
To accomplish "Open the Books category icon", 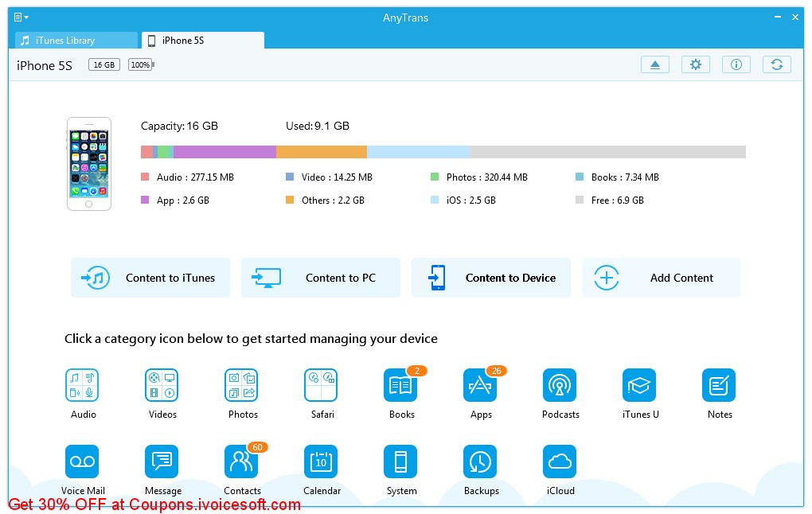I will tap(400, 385).
